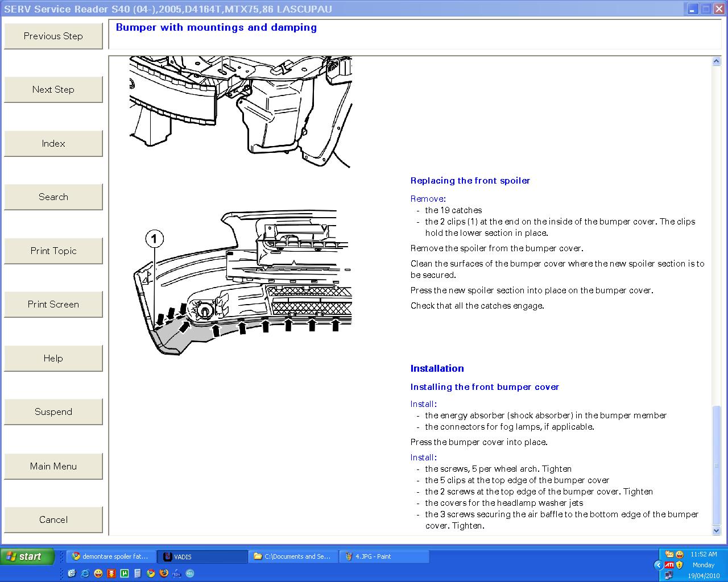Click the 'Bumper with mountings and damping' title
728x582 pixels.
(216, 27)
